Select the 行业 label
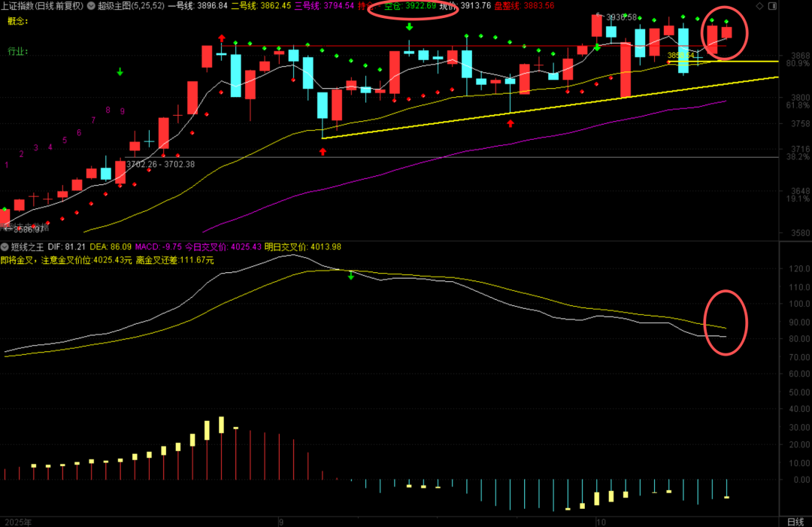This screenshot has height=527, width=812. click(17, 51)
